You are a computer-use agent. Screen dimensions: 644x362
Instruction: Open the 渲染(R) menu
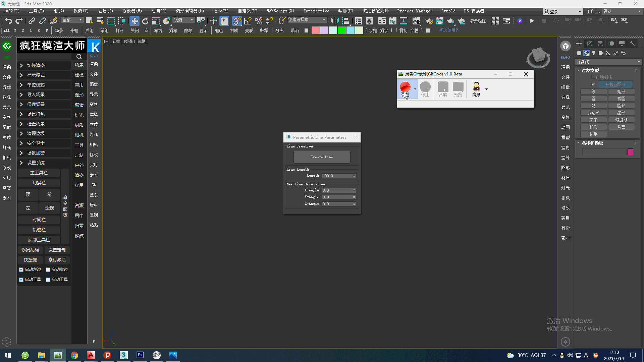221,11
